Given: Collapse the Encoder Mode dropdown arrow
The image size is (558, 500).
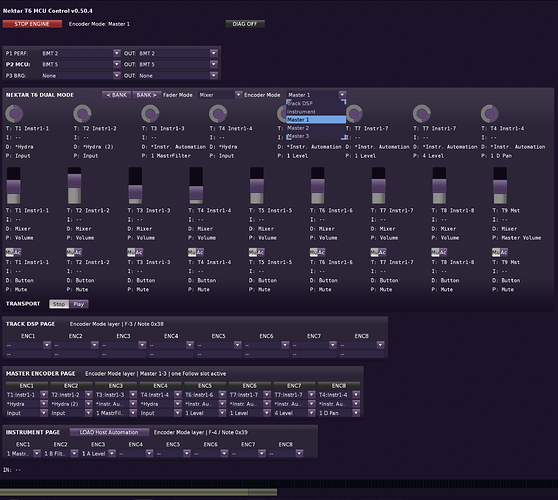Looking at the screenshot, I should pyautogui.click(x=342, y=95).
